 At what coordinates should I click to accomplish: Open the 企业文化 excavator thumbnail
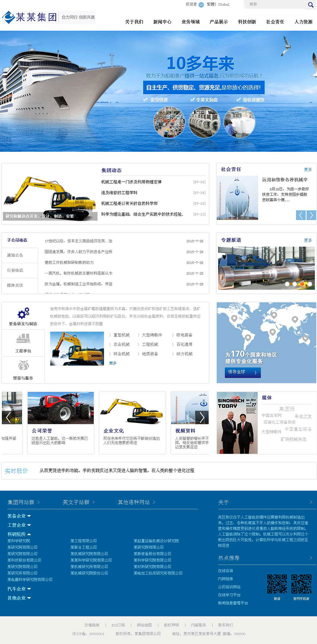[x=132, y=408]
